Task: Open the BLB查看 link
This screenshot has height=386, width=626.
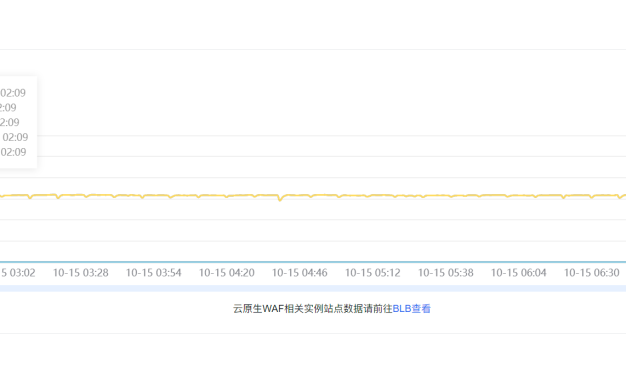Action: coord(412,309)
